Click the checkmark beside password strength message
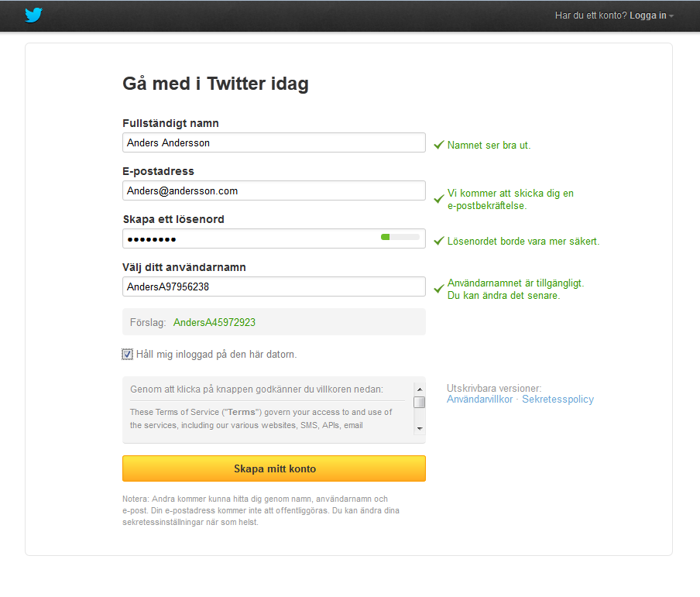Screen dimensions: 700x597 pyautogui.click(x=439, y=241)
